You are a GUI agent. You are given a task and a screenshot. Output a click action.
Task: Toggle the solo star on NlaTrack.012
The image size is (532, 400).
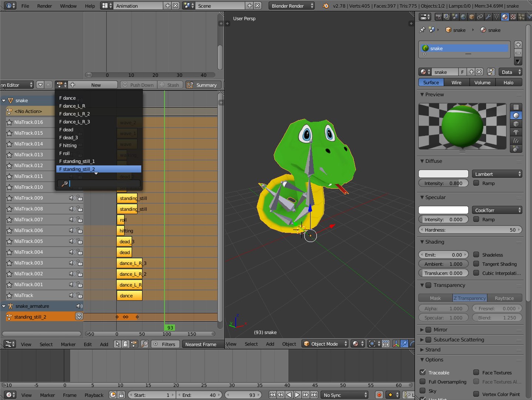pos(10,166)
